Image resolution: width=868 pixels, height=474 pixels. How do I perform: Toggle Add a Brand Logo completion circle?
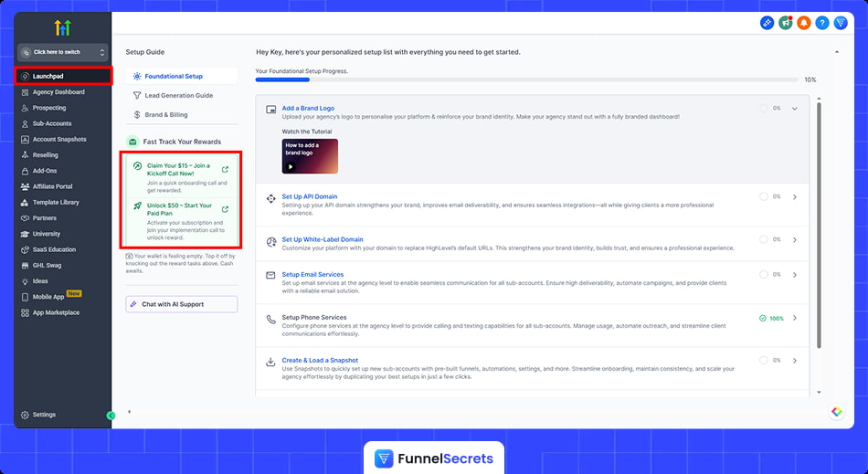click(x=763, y=109)
